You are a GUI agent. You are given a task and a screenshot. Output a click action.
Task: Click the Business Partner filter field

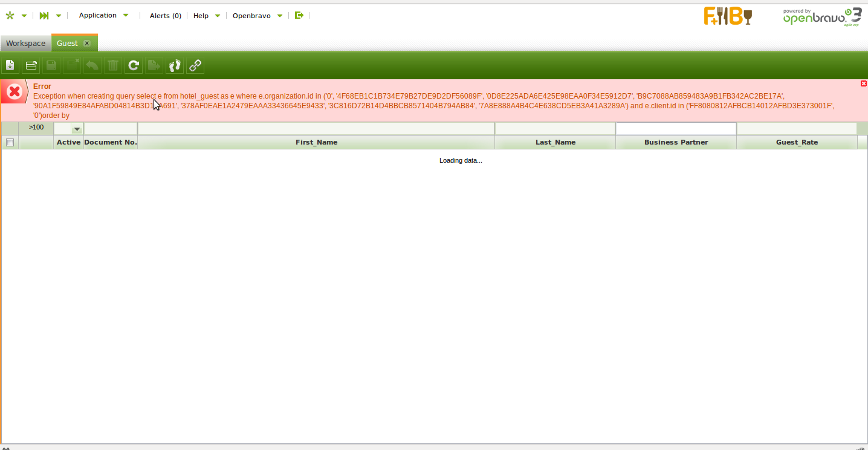pyautogui.click(x=676, y=128)
